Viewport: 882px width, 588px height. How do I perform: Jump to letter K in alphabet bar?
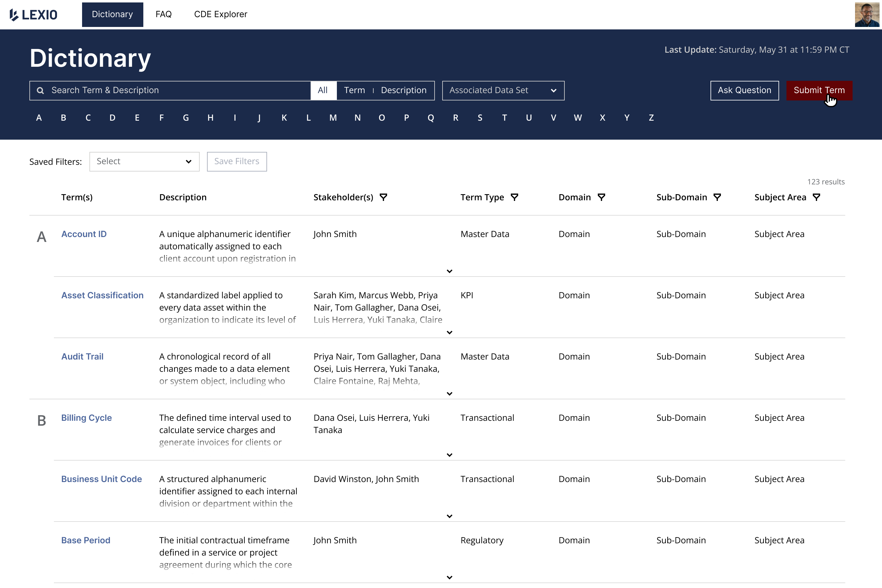(x=284, y=118)
